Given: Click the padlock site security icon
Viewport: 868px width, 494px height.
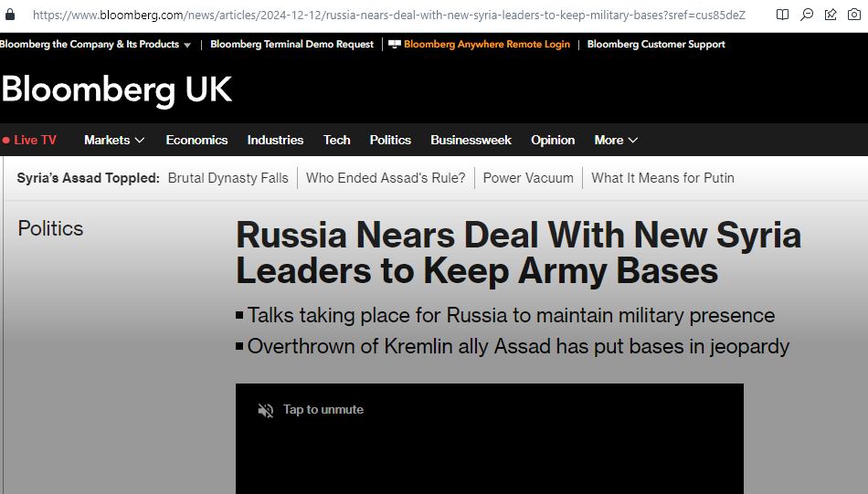Looking at the screenshot, I should click(x=9, y=15).
